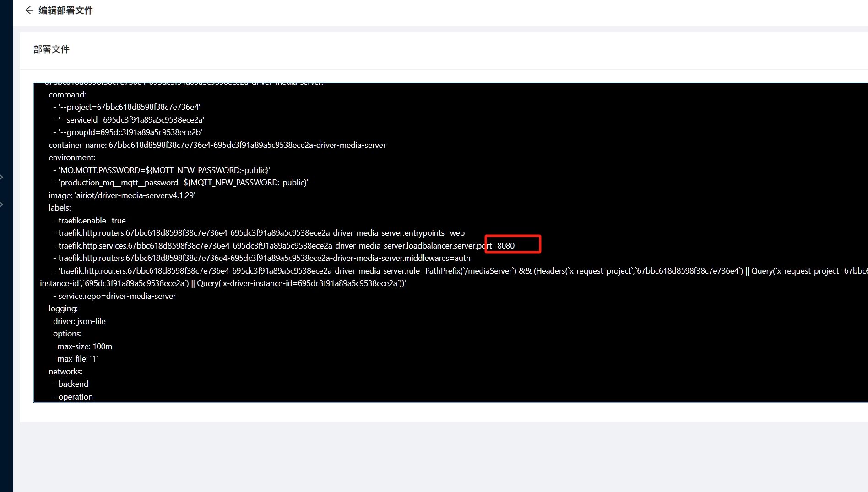
Task: Click the production_mq__mqtt__password line
Action: click(183, 183)
